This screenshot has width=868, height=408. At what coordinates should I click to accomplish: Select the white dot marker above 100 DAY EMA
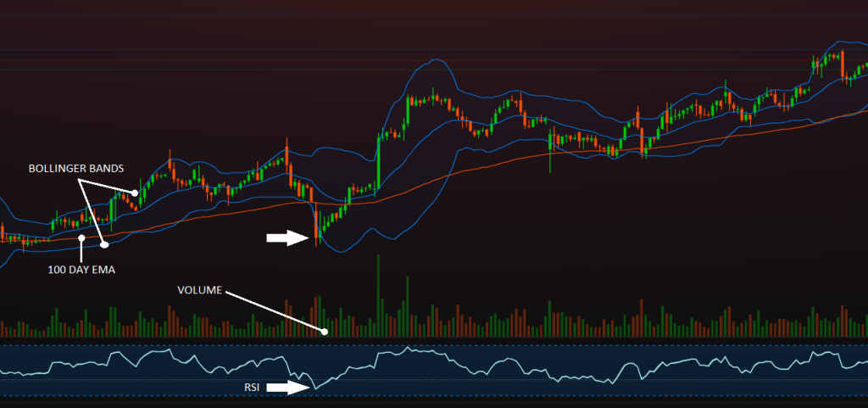(x=81, y=238)
